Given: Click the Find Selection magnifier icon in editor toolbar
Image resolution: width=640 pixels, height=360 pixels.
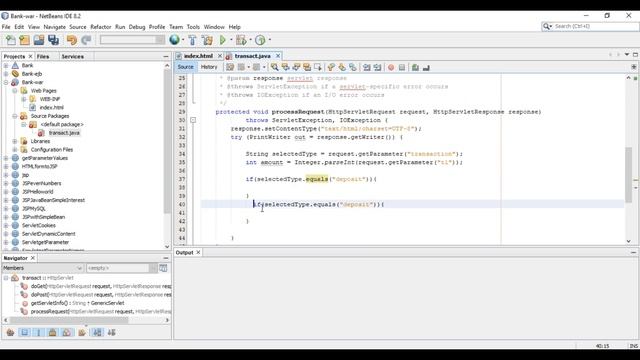Looking at the screenshot, I should 275,67.
